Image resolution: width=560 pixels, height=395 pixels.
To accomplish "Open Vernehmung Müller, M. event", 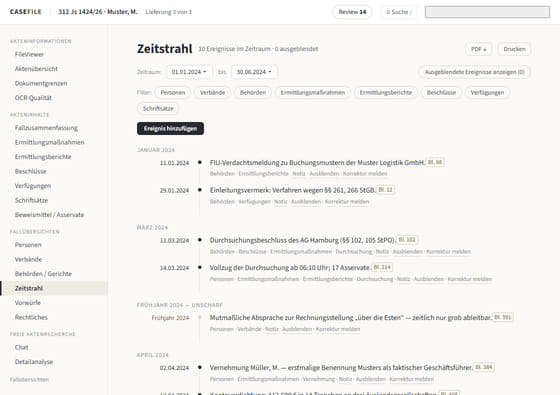I will [341, 368].
